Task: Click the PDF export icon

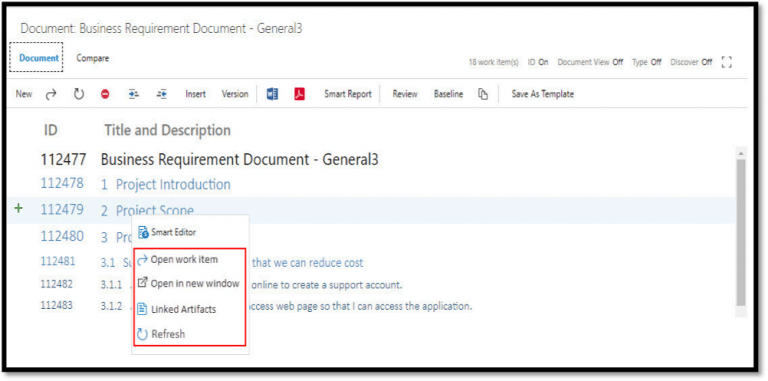Action: [300, 94]
